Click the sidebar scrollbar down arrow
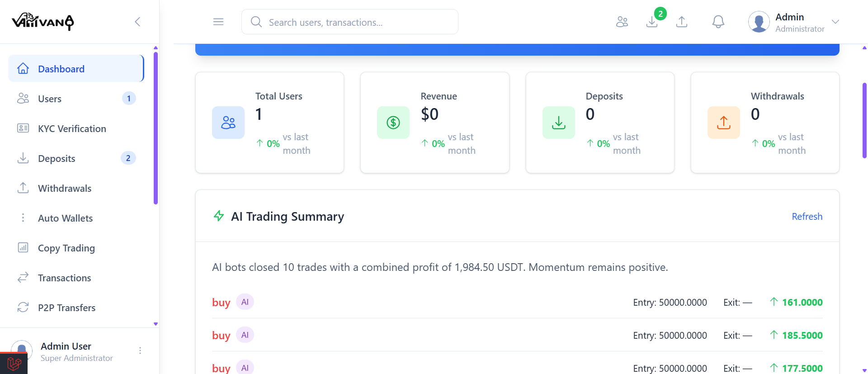 click(156, 324)
